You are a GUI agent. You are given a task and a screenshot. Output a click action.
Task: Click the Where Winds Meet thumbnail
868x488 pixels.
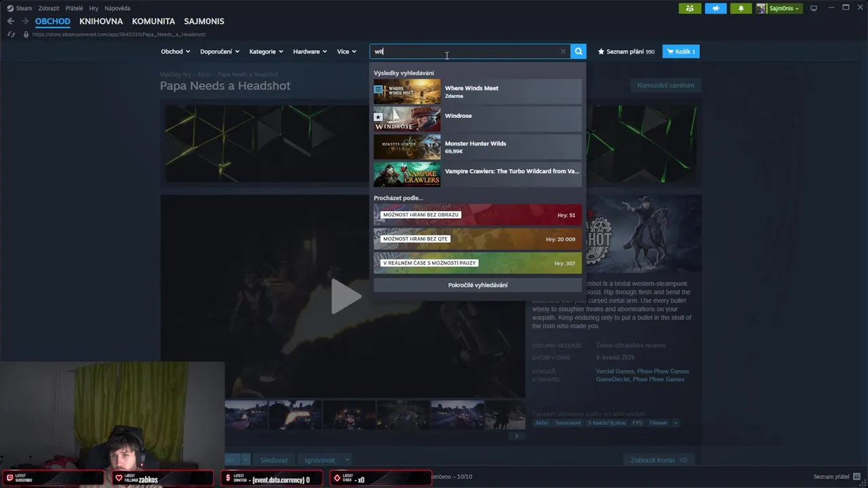tap(407, 91)
